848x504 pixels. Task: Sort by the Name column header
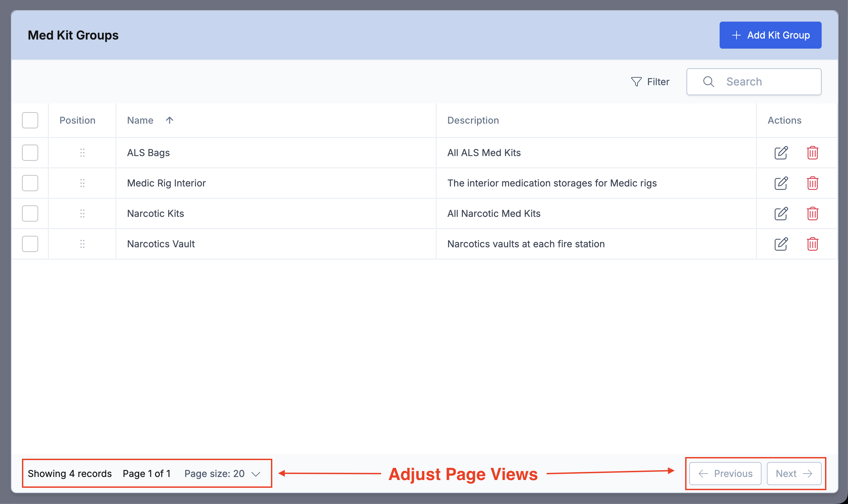click(x=140, y=120)
